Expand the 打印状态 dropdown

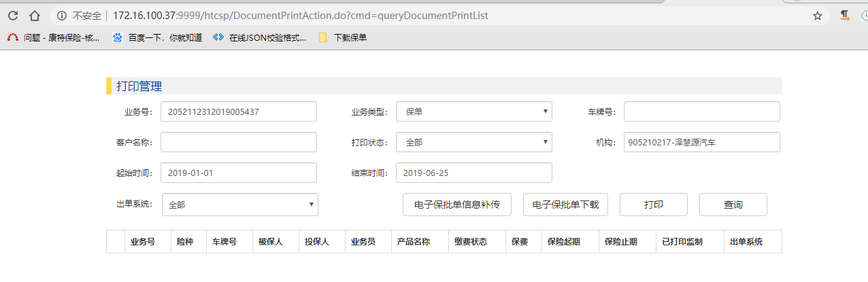click(473, 142)
